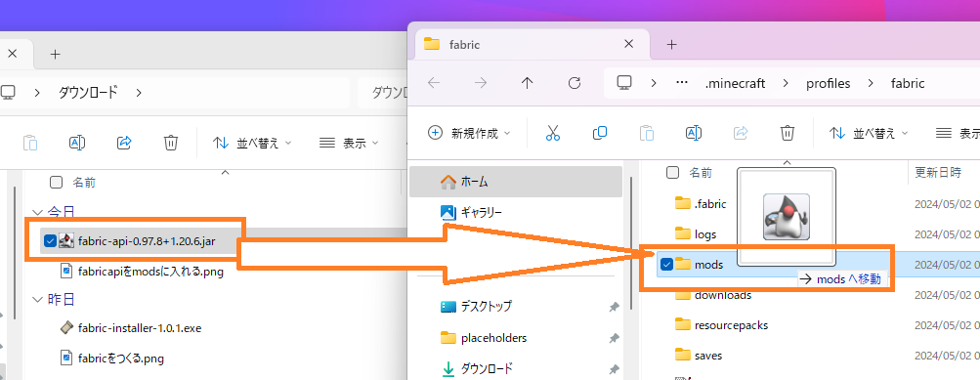This screenshot has height=380, width=980.
Task: Add new tab in Downloads window
Action: [55, 55]
